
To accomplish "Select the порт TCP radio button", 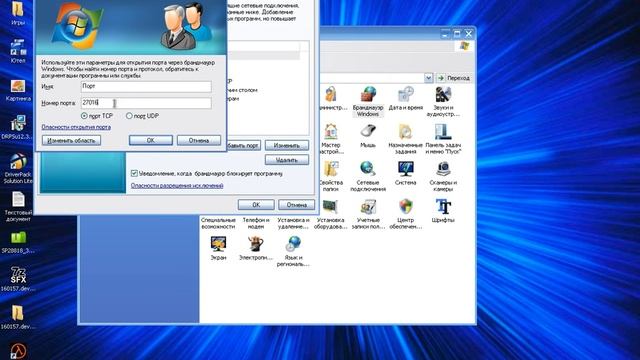I will [x=84, y=116].
